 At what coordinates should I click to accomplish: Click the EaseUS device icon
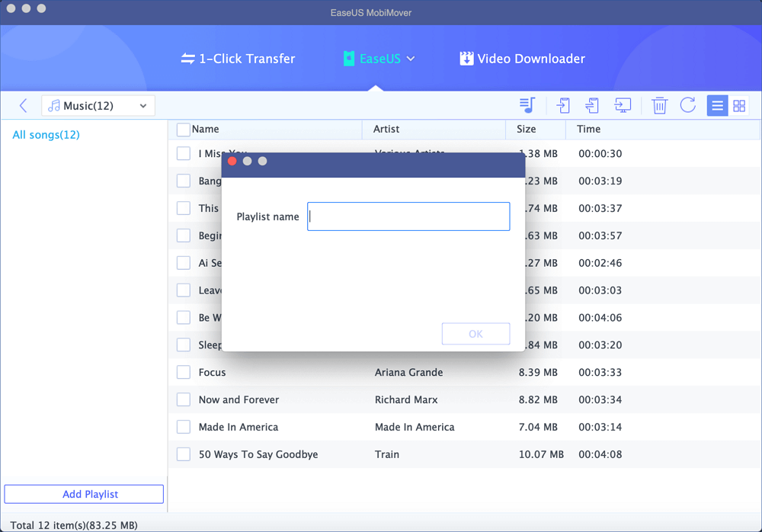[349, 59]
